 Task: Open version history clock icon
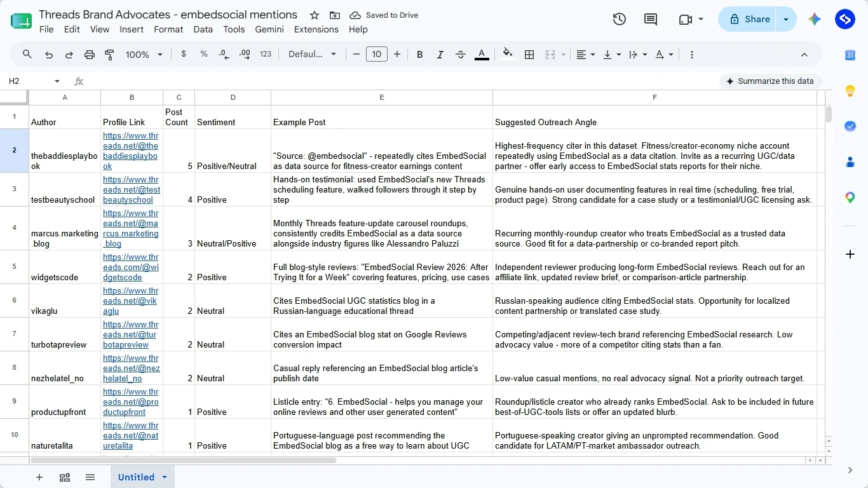[620, 19]
